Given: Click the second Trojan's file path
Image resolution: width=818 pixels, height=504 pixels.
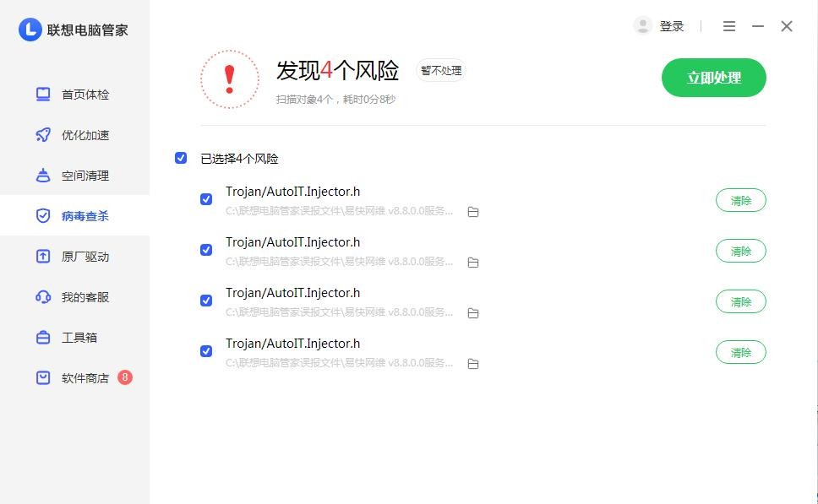Looking at the screenshot, I should pos(339,262).
